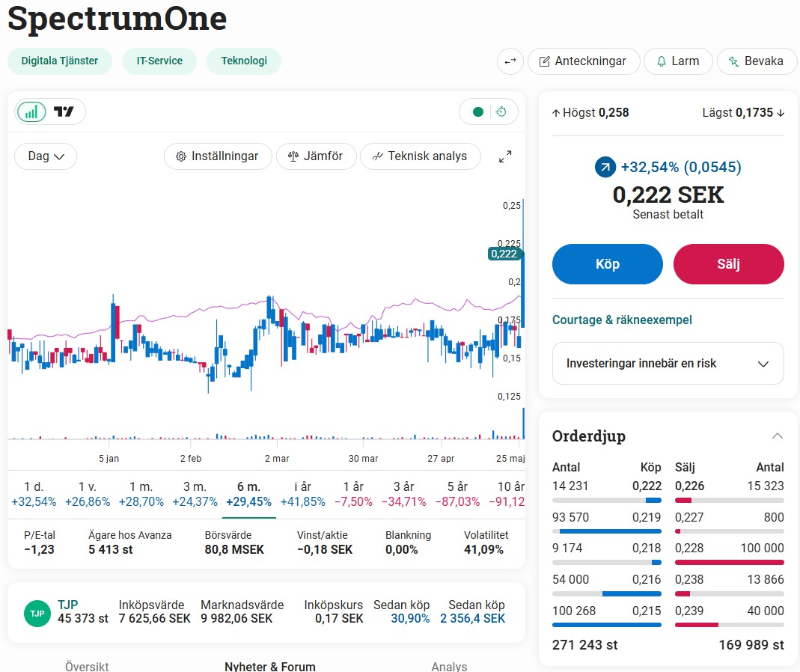
Task: Set a Larm alert
Action: [x=679, y=61]
